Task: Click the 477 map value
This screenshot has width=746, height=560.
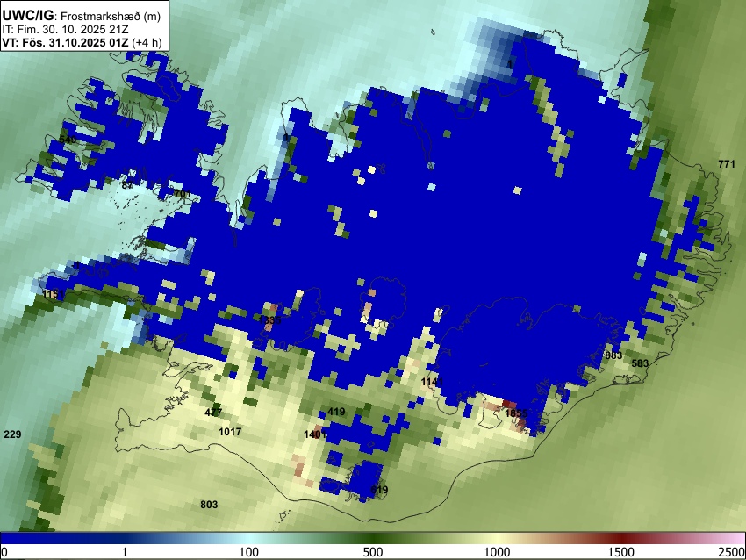Action: 213,412
